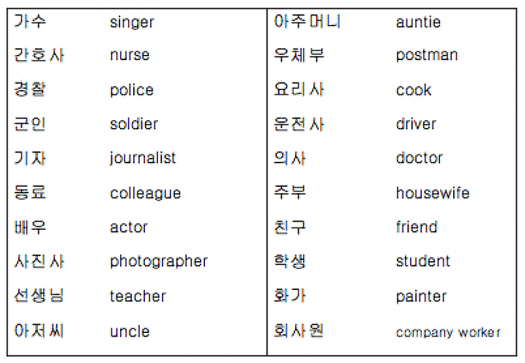Select the word doctor

[x=419, y=158]
